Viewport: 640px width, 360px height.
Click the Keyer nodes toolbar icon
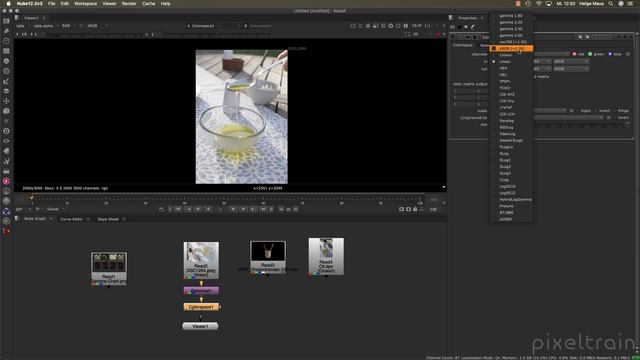tap(6, 81)
